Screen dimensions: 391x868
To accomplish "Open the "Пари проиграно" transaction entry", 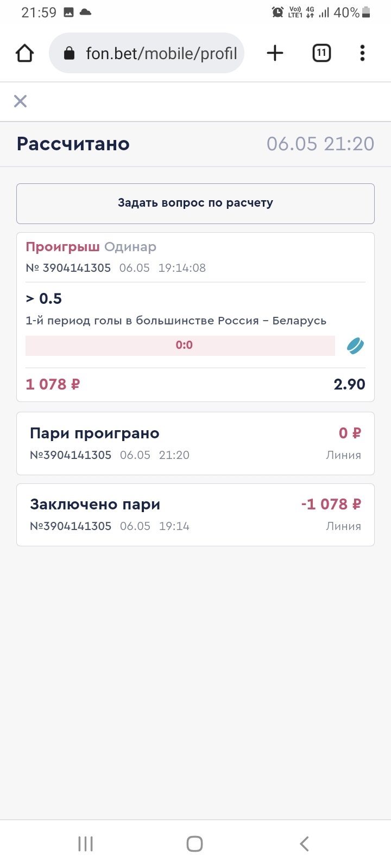I will (x=195, y=443).
